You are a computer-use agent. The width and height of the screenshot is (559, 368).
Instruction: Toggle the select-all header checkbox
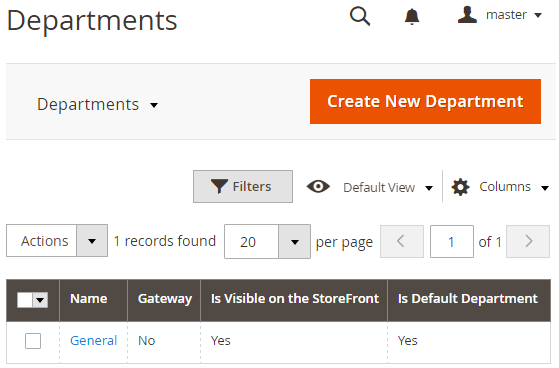tap(25, 300)
